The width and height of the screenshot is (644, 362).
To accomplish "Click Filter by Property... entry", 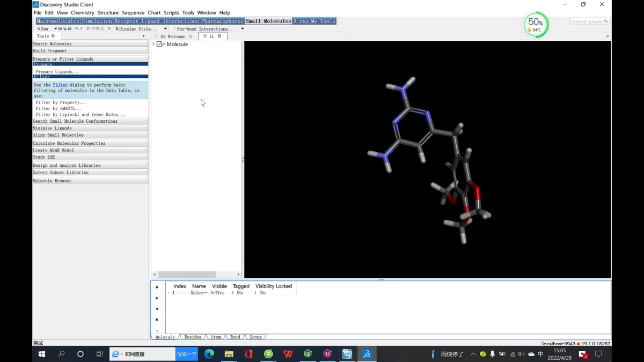I will (61, 102).
